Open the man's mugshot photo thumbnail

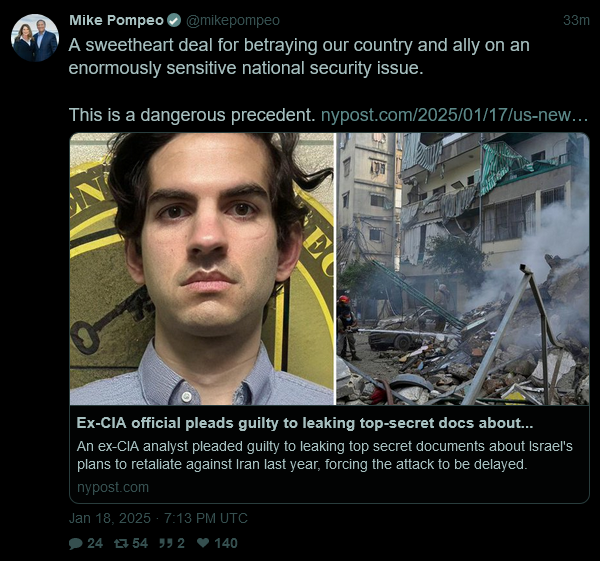[202, 269]
